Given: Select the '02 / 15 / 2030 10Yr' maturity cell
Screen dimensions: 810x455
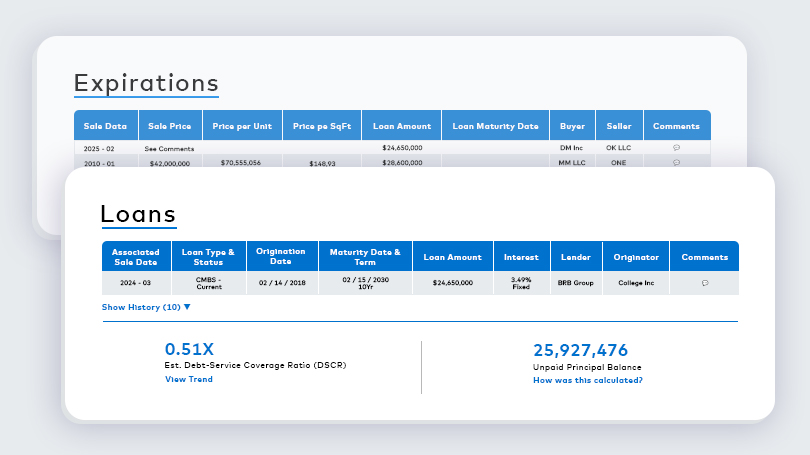Looking at the screenshot, I should pyautogui.click(x=365, y=283).
